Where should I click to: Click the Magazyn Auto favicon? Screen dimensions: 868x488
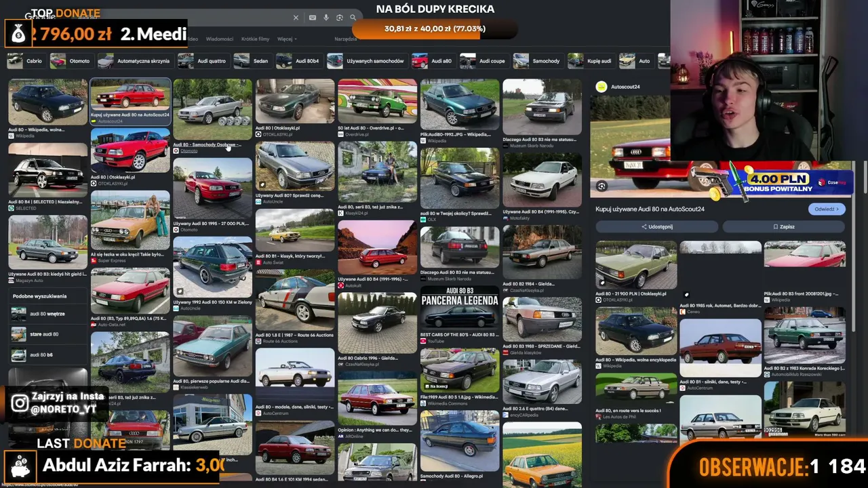[12, 281]
